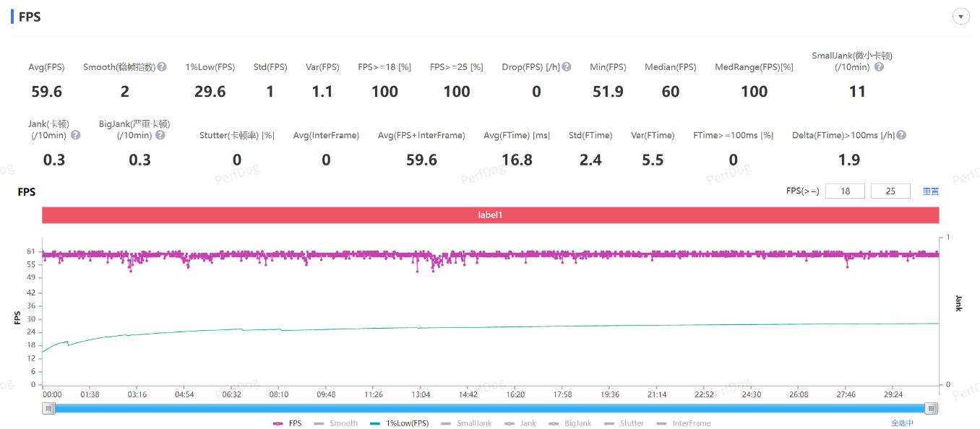Select the red label1 bar above the chart
980x429 pixels.
click(490, 215)
